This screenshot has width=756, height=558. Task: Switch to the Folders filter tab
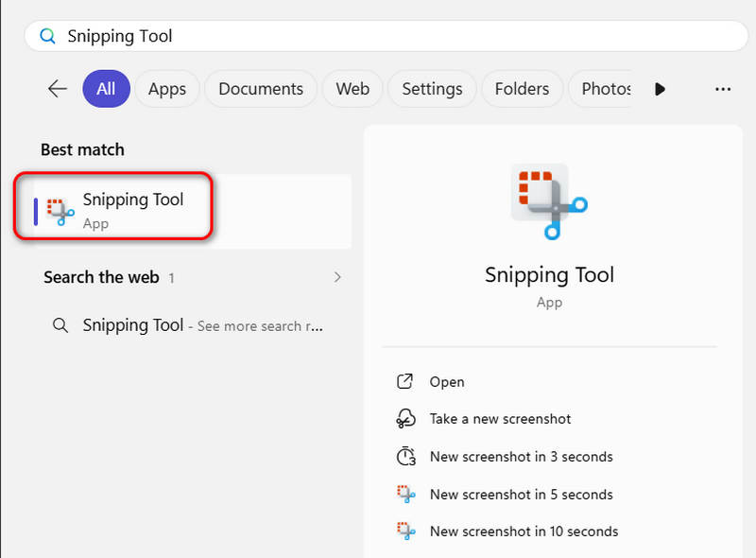click(x=522, y=89)
